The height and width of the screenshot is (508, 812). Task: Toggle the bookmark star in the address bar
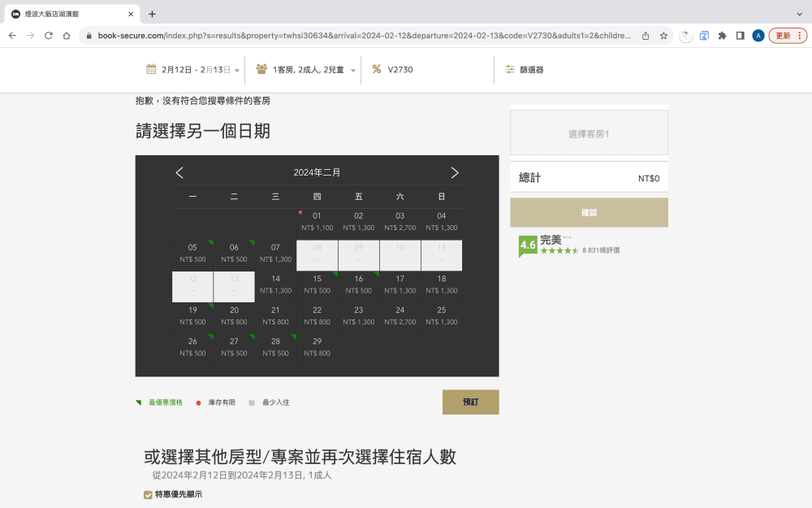tap(664, 36)
